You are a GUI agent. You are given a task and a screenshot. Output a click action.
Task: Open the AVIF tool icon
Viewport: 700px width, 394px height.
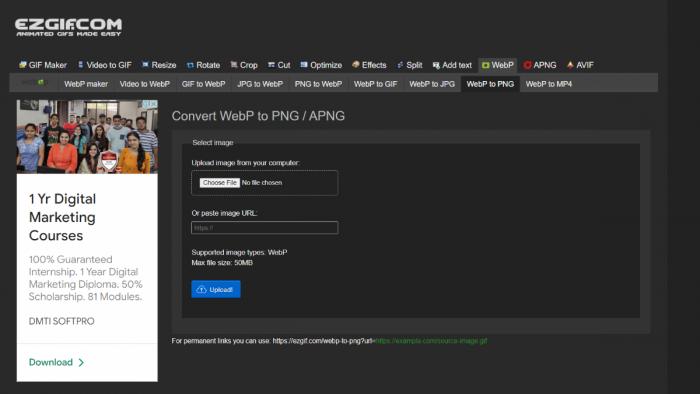(570, 65)
